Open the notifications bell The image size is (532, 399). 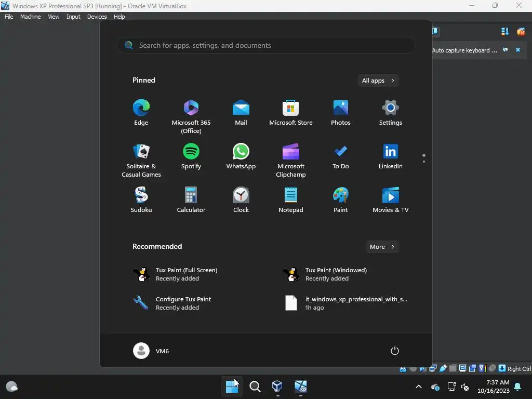click(x=518, y=387)
